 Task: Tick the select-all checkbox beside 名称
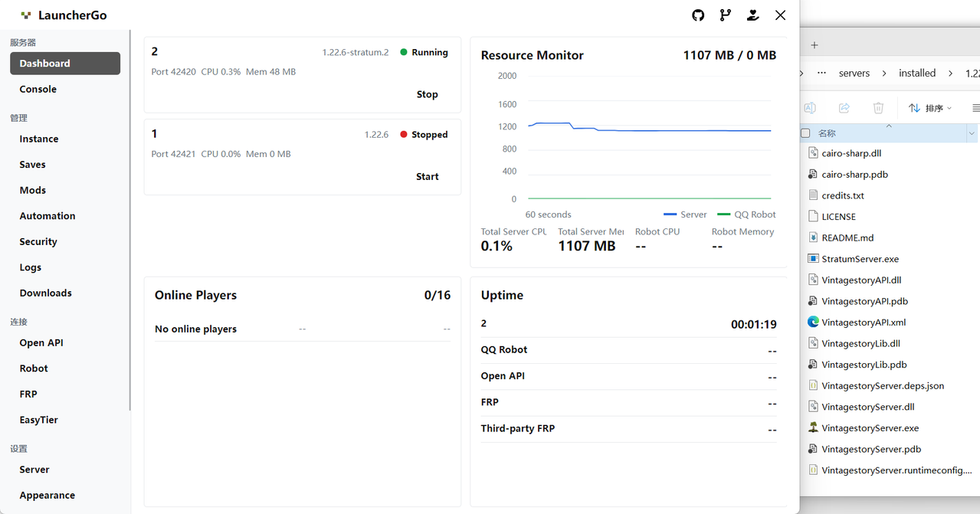coord(805,133)
